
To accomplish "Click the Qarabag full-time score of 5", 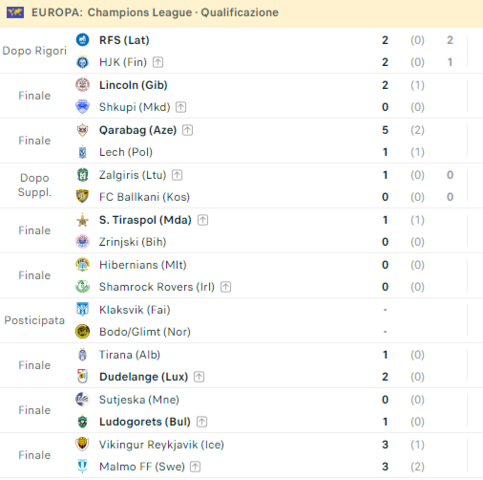I will pyautogui.click(x=385, y=130).
